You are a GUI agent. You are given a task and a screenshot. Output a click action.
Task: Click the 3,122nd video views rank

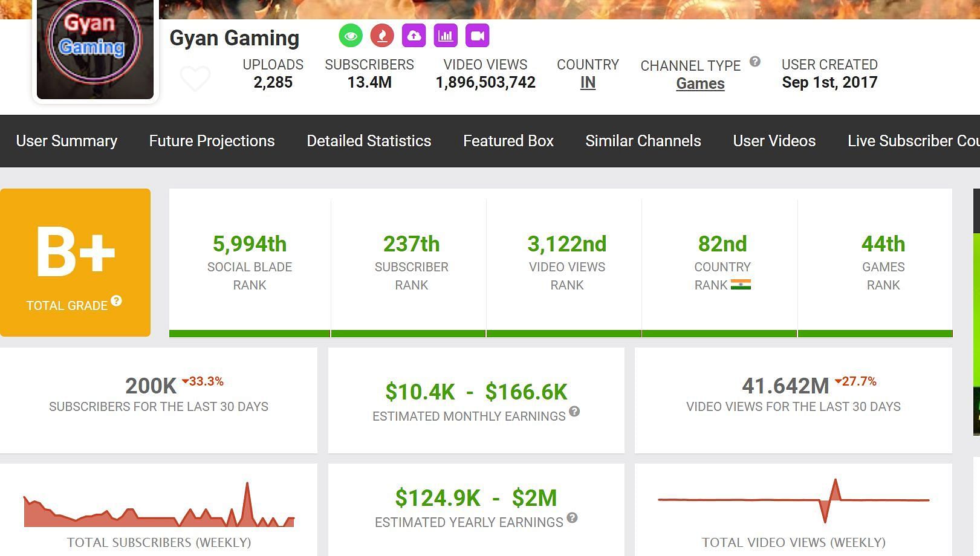[x=567, y=244]
